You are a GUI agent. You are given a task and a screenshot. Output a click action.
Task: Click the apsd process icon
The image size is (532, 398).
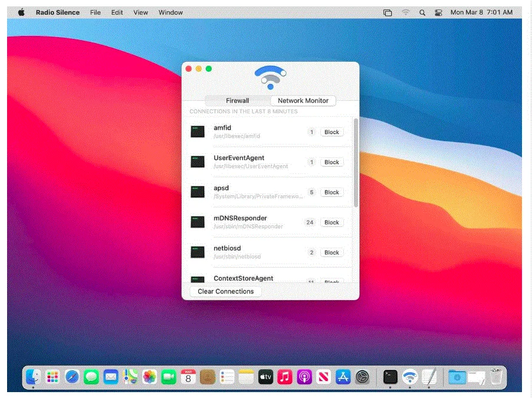[x=198, y=192]
